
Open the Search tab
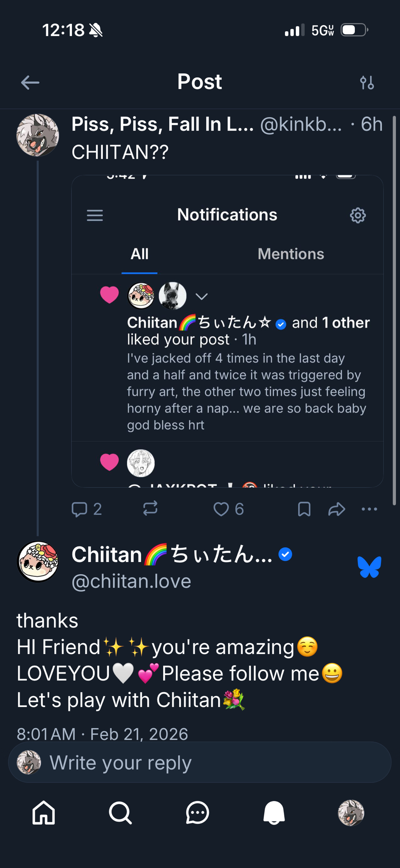(120, 813)
